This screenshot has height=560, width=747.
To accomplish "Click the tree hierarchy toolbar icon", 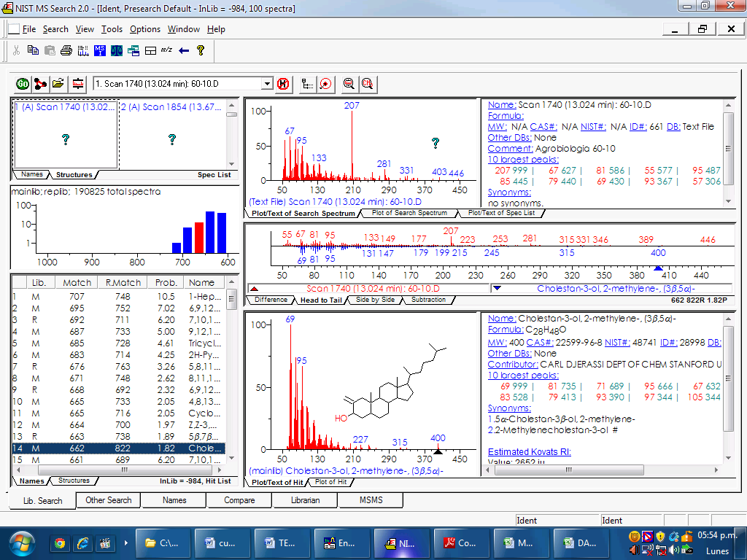I will 308,84.
